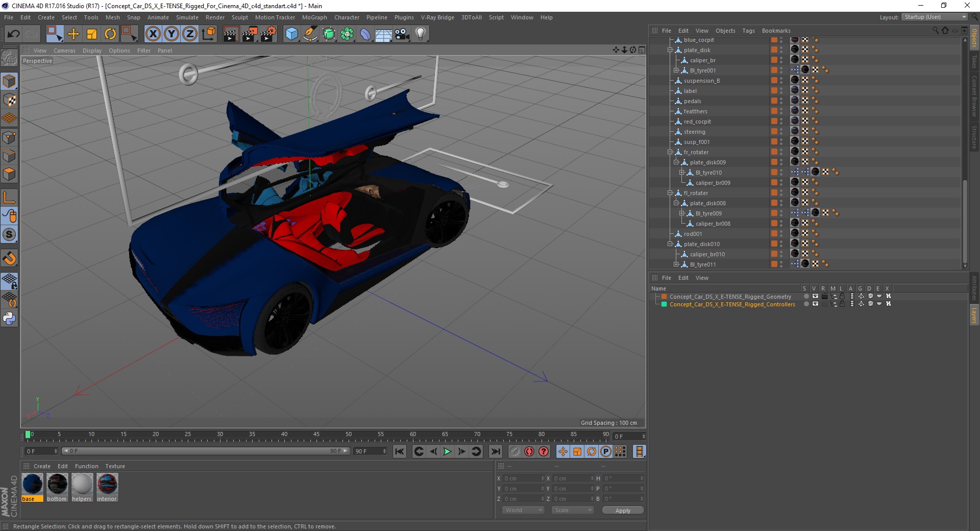
Task: Expand the Bl_tyre010 node
Action: point(681,173)
